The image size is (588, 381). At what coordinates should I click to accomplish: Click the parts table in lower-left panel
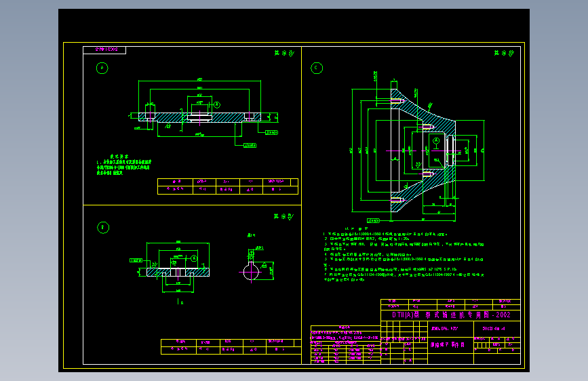231,346
